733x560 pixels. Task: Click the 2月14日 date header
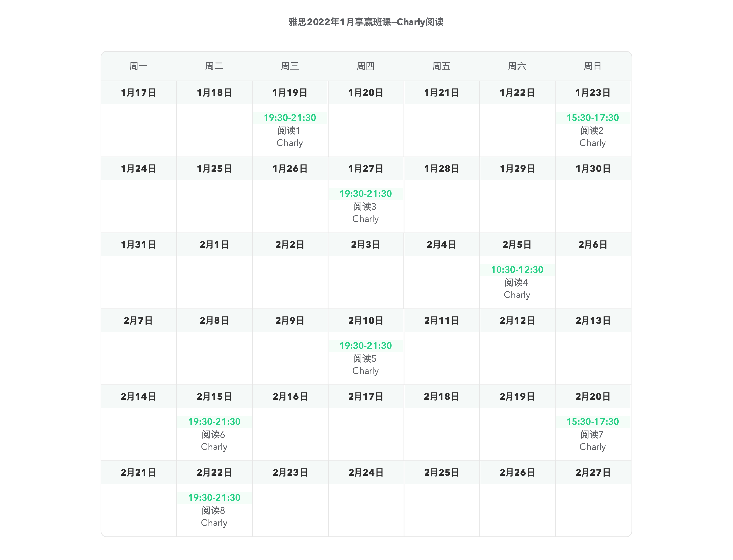tap(138, 396)
